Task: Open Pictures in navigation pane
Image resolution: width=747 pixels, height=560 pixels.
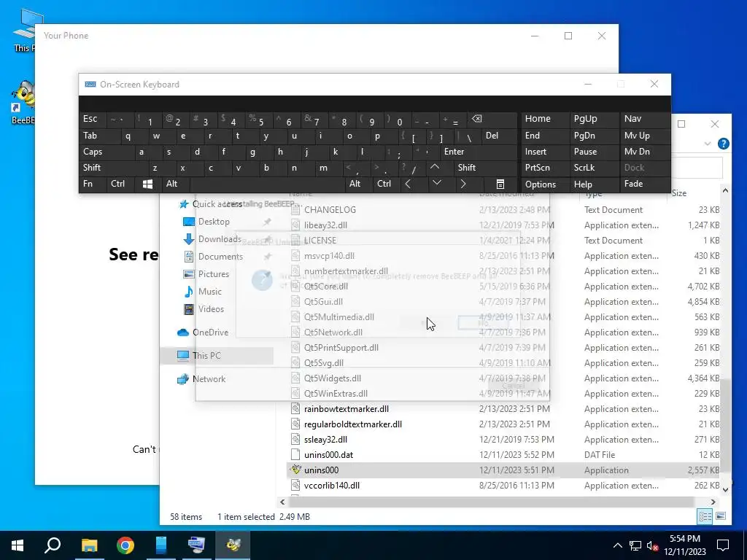Action: [x=214, y=274]
